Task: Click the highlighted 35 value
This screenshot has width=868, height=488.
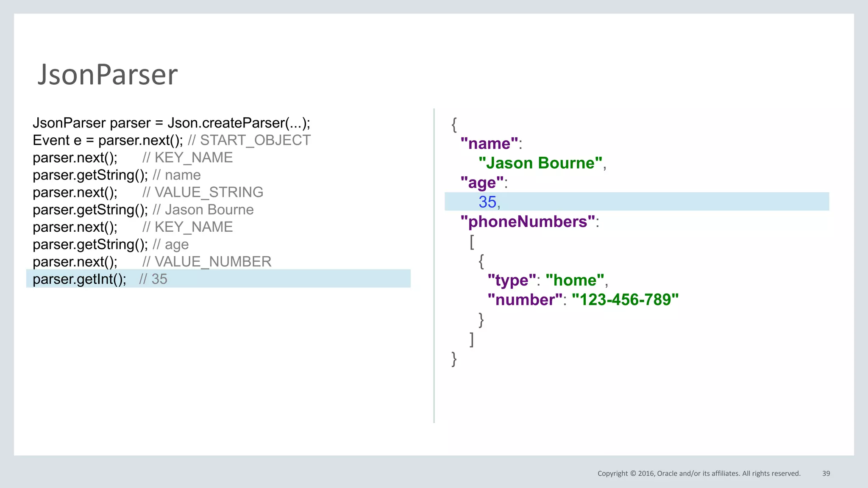Action: tap(487, 202)
